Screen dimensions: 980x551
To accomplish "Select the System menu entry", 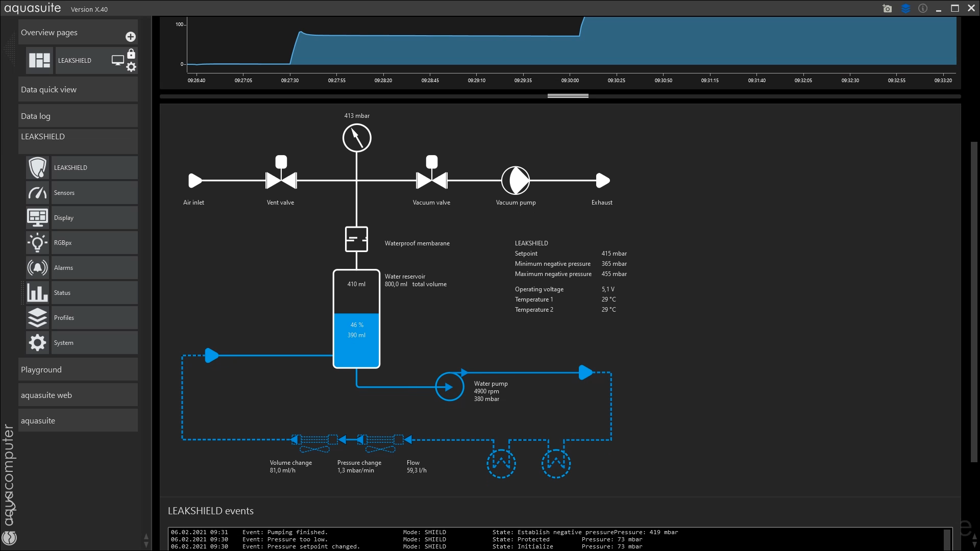I will (94, 342).
